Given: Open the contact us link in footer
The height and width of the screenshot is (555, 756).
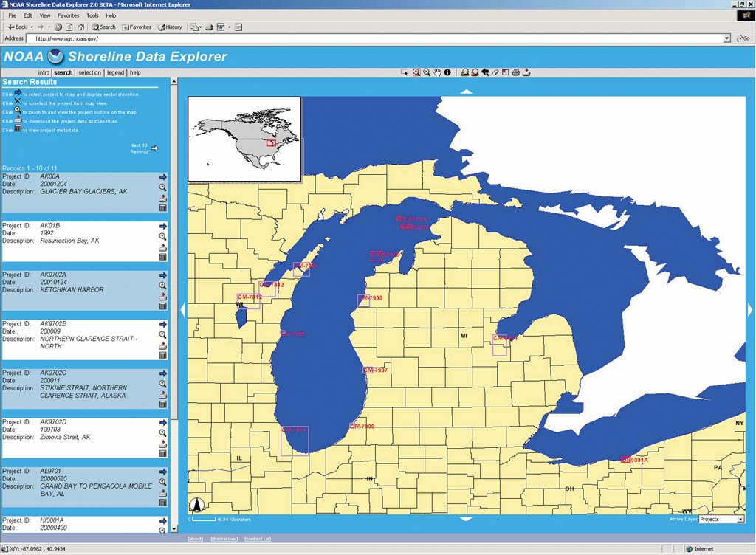Looking at the screenshot, I should click(258, 539).
